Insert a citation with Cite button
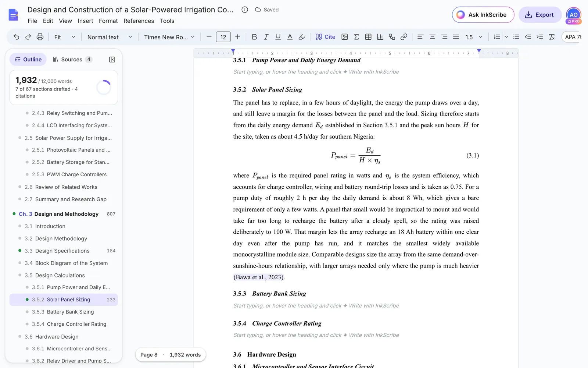 (325, 37)
